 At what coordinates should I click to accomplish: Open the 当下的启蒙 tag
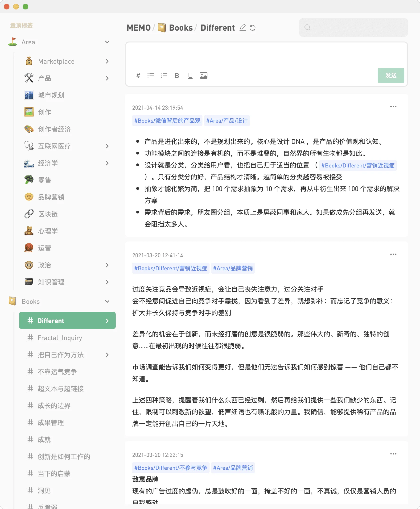pyautogui.click(x=67, y=473)
